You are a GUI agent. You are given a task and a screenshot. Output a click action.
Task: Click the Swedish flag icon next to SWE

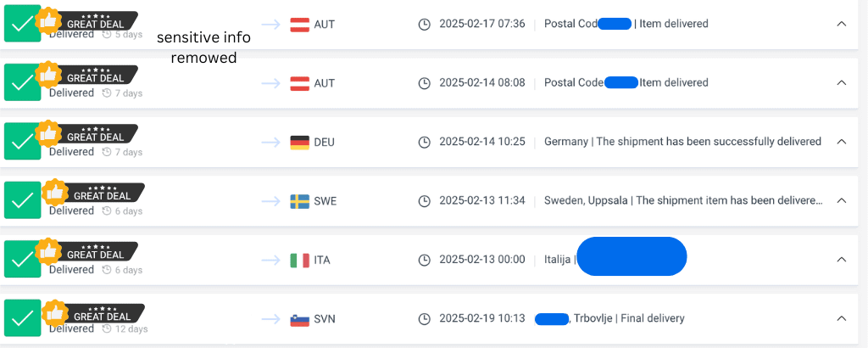coord(299,201)
